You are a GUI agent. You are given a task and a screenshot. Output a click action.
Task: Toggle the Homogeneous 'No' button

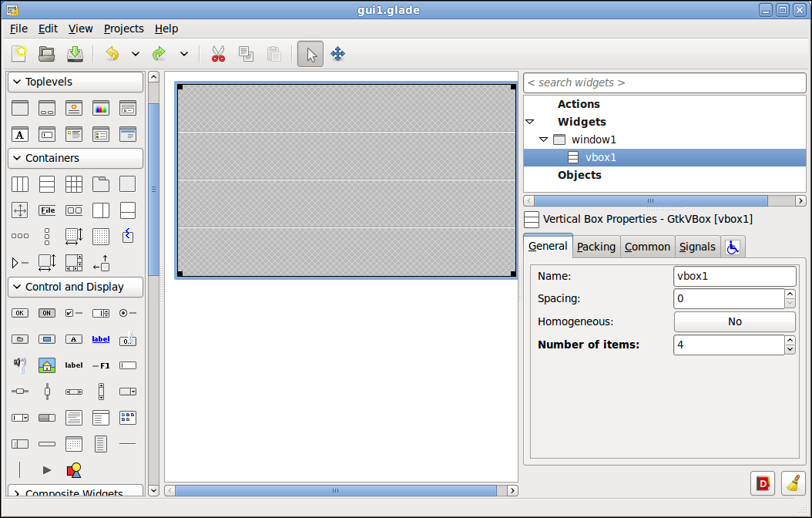pyautogui.click(x=735, y=321)
